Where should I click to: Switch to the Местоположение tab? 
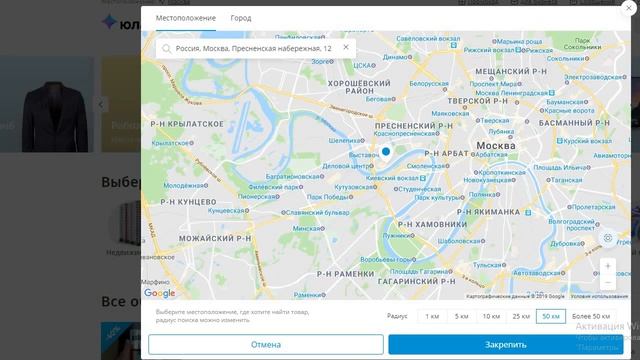(186, 18)
